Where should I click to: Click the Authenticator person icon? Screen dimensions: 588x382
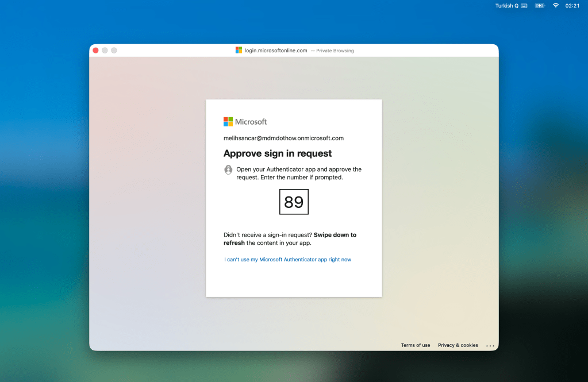pos(228,169)
